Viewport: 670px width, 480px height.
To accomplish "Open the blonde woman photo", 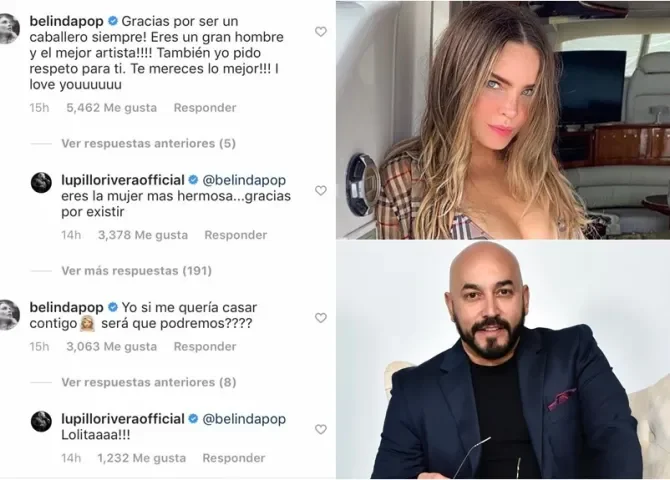I will tap(503, 120).
